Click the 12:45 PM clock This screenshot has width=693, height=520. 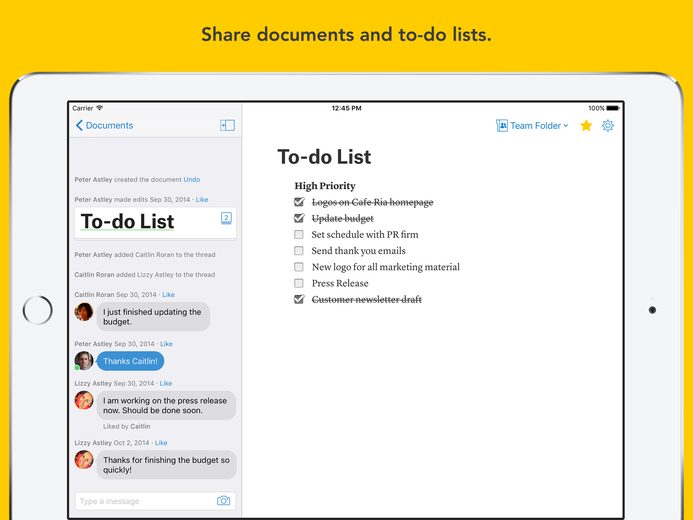[x=346, y=108]
